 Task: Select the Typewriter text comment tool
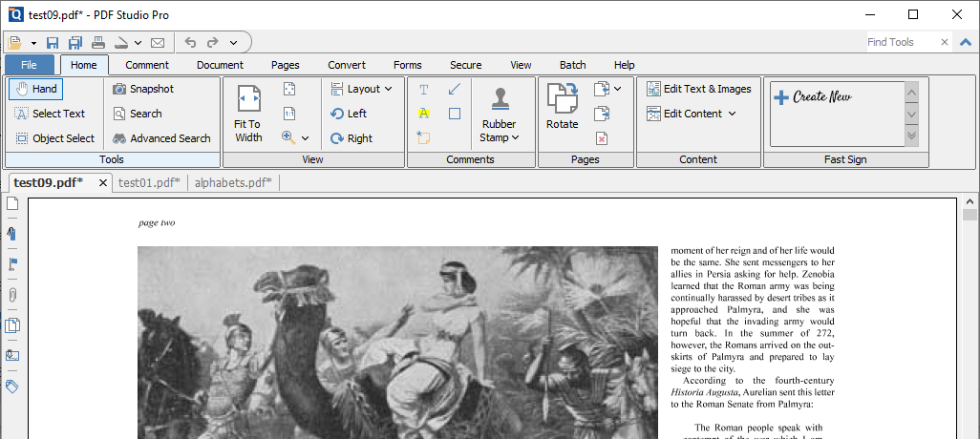(424, 90)
